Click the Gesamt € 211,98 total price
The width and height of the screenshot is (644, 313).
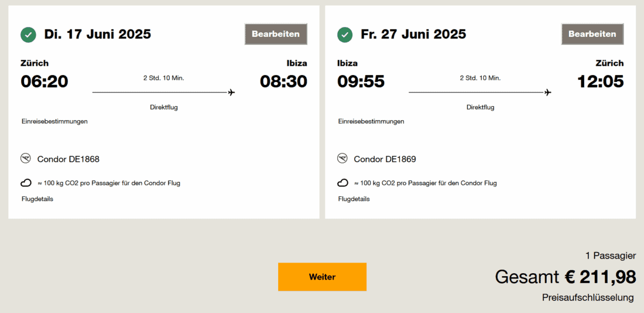(565, 276)
